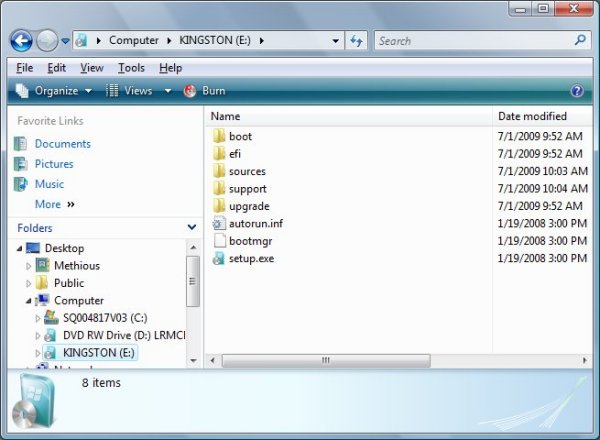Select the autorun.inf file icon
The height and width of the screenshot is (440, 600).
pyautogui.click(x=219, y=223)
